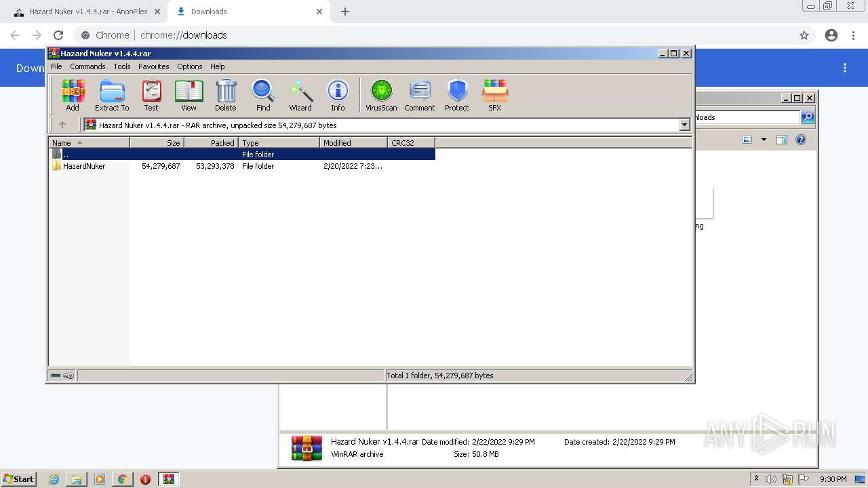The image size is (868, 488).
Task: Open Explorer change view dropdown arrow
Action: coord(764,140)
